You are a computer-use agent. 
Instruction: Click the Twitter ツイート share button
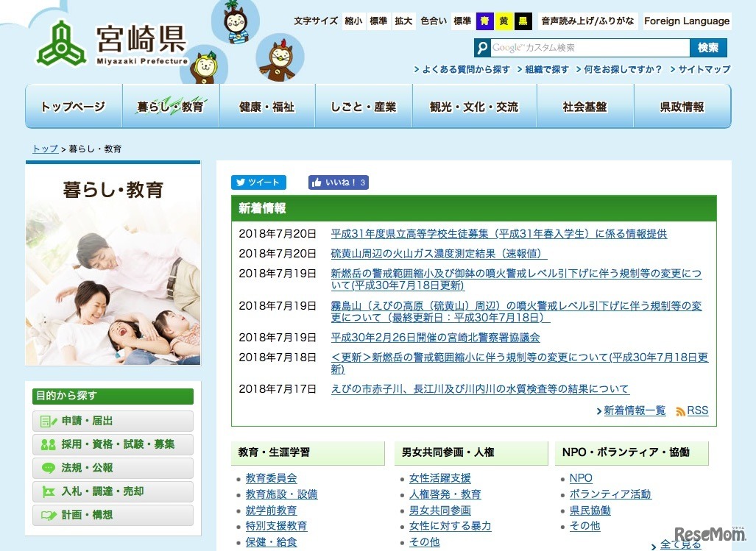[x=258, y=182]
